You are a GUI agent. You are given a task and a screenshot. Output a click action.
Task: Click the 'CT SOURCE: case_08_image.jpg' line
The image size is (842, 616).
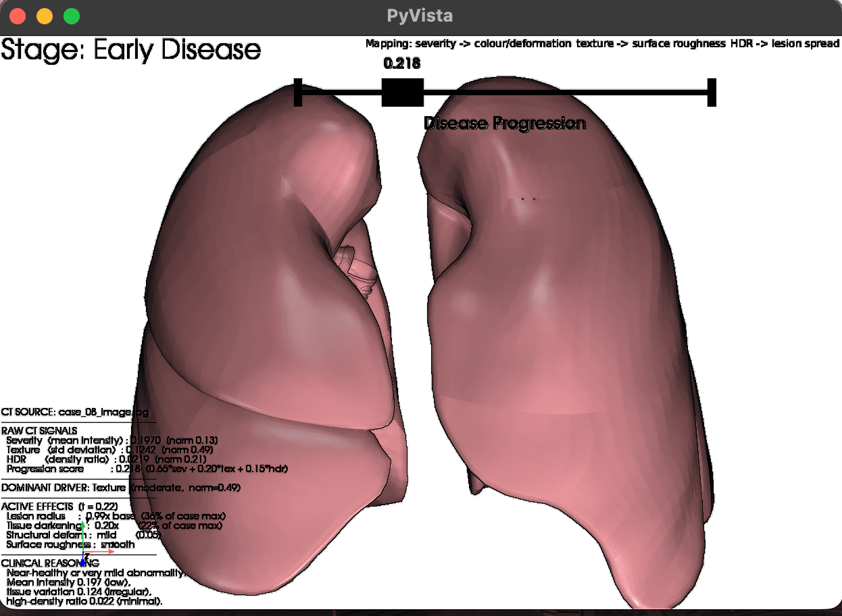[75, 411]
